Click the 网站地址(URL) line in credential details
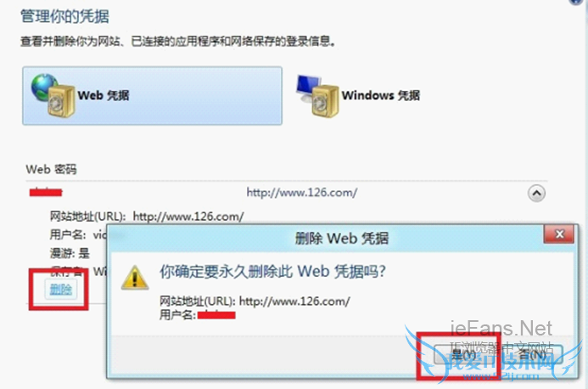 [x=147, y=217]
